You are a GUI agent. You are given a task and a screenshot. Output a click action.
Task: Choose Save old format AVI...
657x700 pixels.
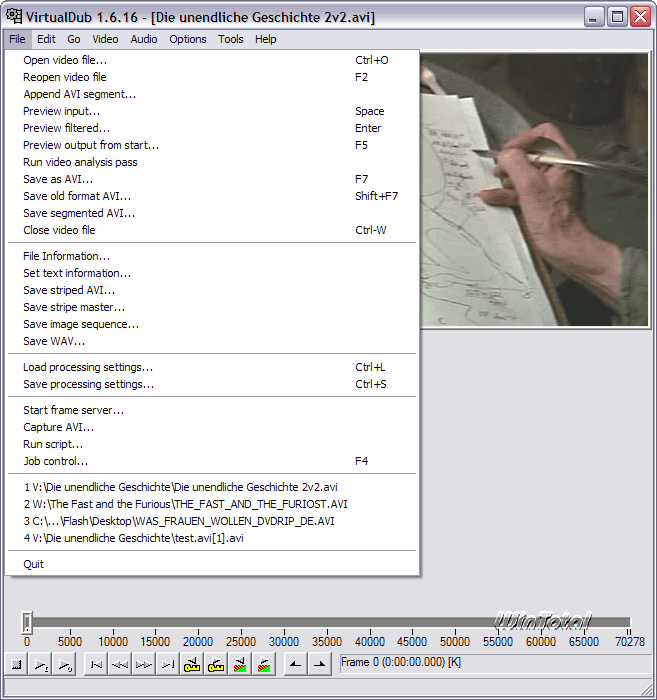point(212,196)
